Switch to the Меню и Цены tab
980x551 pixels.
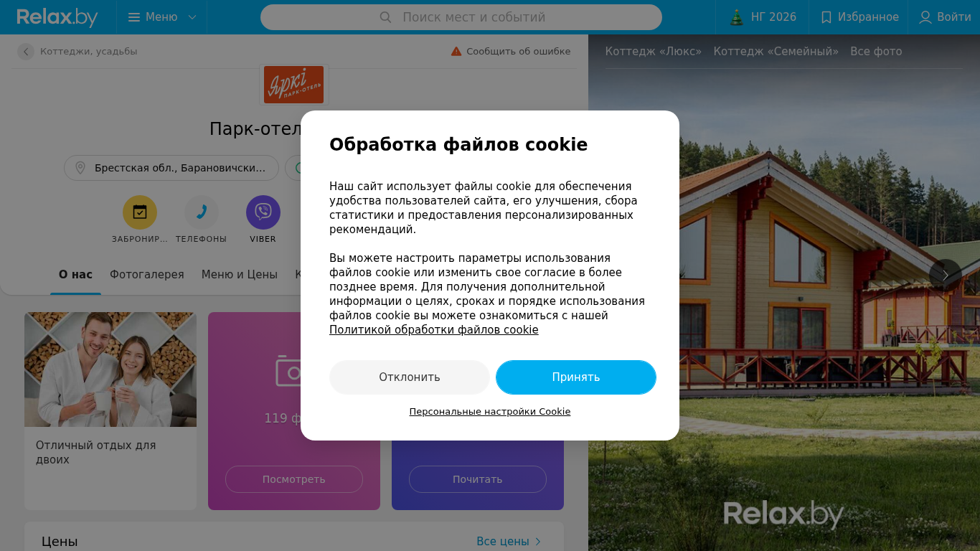240,275
